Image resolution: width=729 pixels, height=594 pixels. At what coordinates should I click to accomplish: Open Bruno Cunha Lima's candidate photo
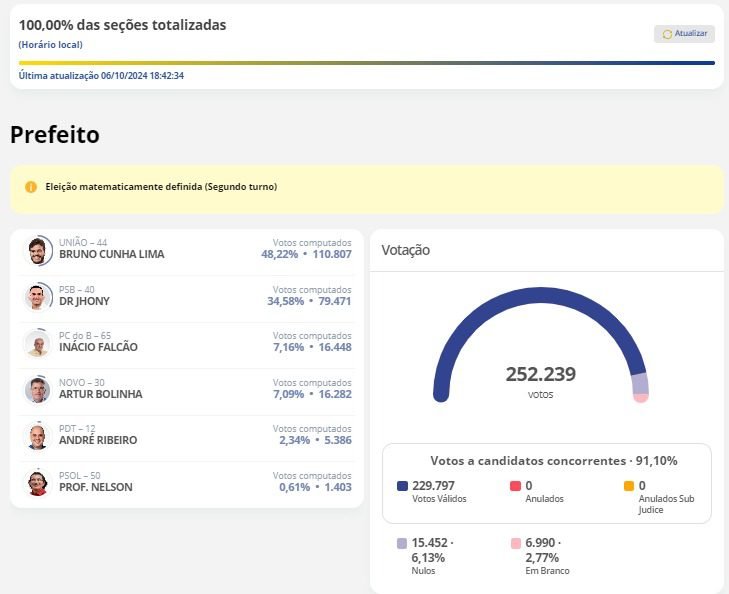(x=37, y=251)
